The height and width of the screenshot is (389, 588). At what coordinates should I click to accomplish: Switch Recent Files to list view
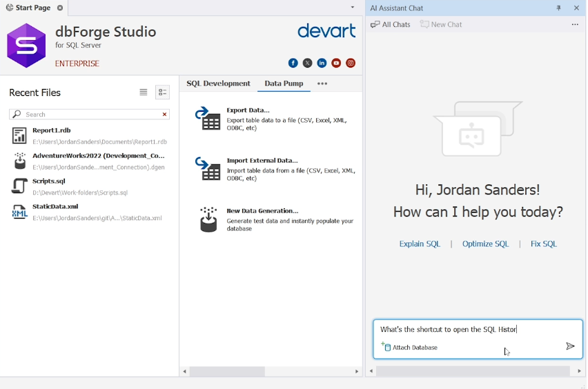pyautogui.click(x=144, y=92)
